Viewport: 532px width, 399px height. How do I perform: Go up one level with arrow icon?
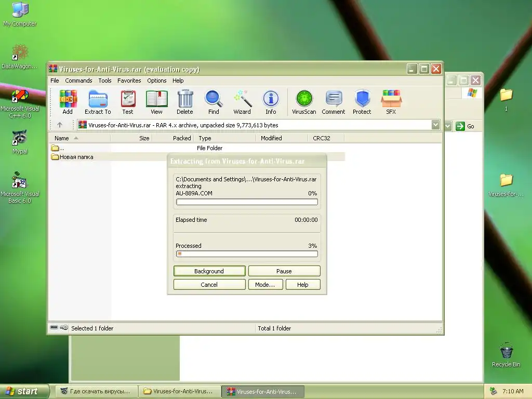[60, 125]
